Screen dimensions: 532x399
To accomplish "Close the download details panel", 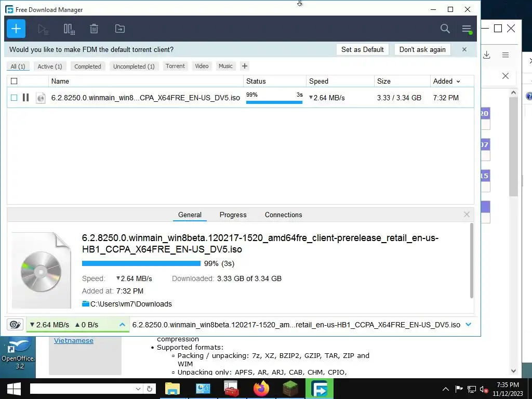I will (x=467, y=215).
